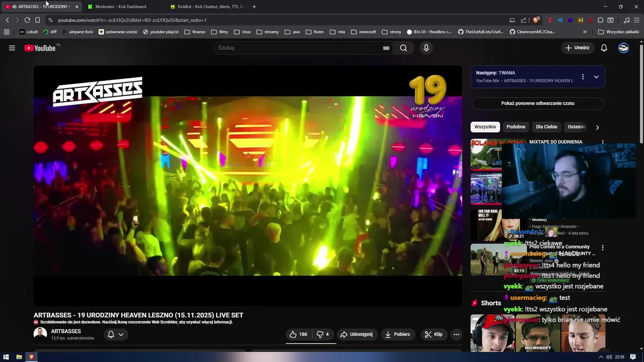Start voice search with the microphone
Viewport: 644px width, 362px height.
426,48
